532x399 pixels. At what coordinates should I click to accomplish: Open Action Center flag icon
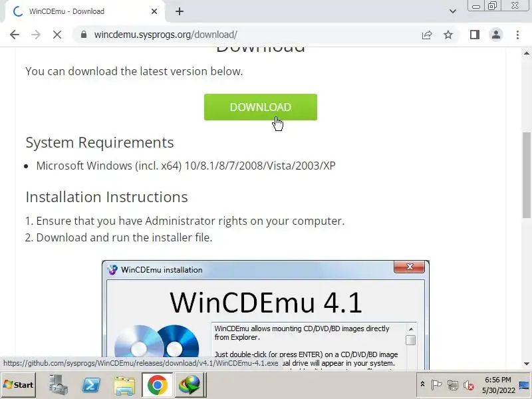pyautogui.click(x=436, y=385)
